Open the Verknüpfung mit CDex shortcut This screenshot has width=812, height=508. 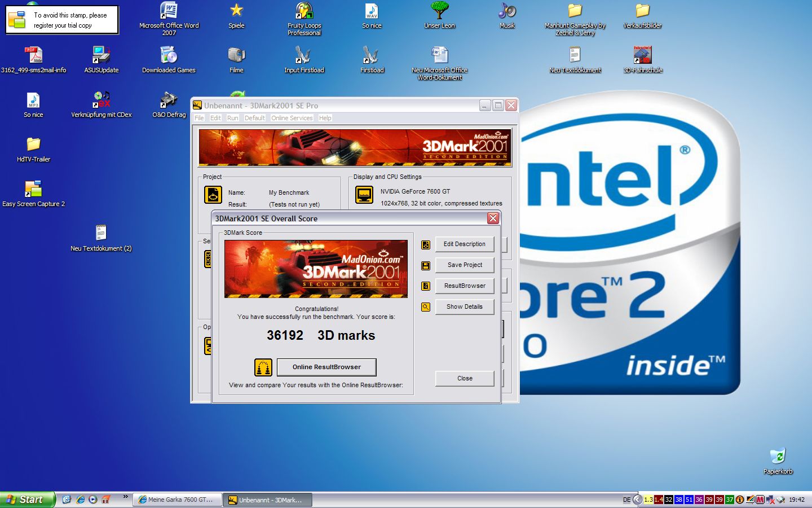[x=101, y=104]
